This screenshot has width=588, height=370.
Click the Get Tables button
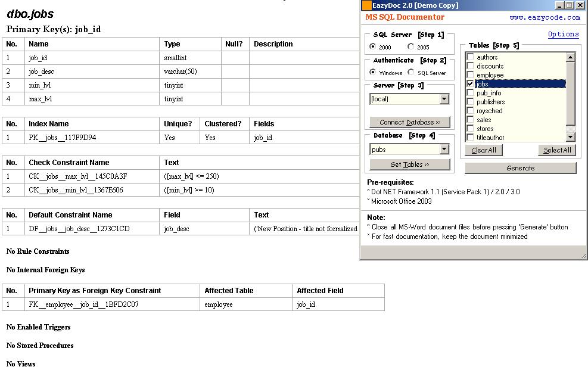[410, 164]
